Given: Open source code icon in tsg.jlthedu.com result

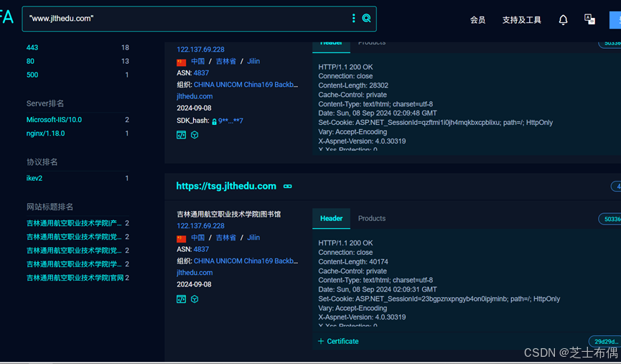Looking at the screenshot, I should [x=181, y=299].
